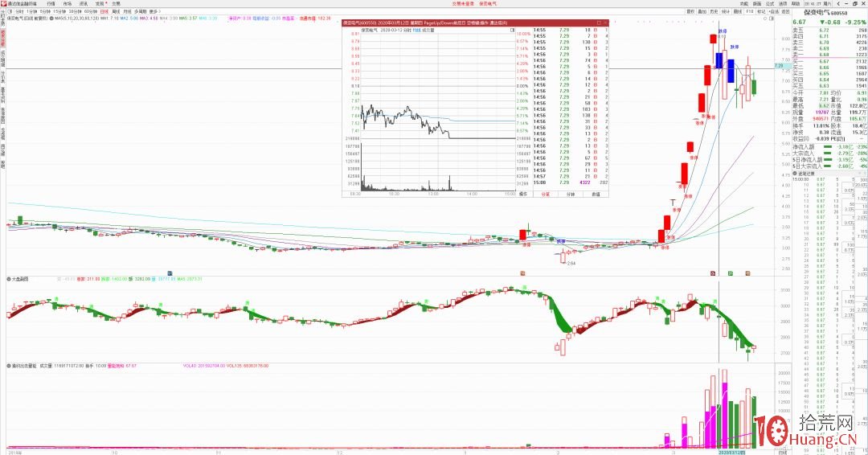Switch chart to 分时 period
The width and height of the screenshot is (868, 455).
19,11
